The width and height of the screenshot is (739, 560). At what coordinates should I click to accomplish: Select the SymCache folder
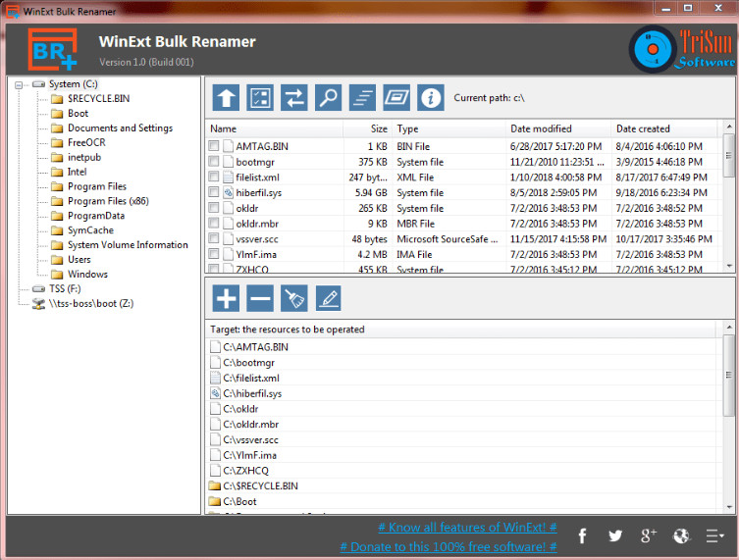point(90,230)
